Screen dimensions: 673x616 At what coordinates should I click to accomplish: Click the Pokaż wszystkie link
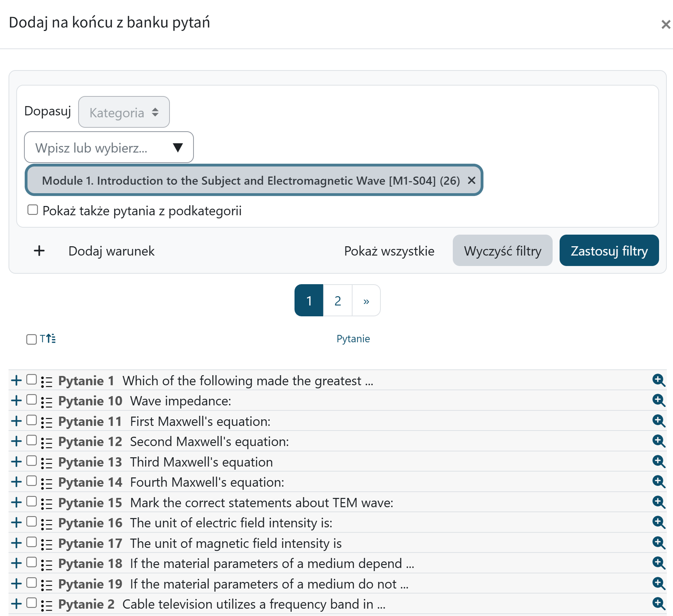pos(389,251)
